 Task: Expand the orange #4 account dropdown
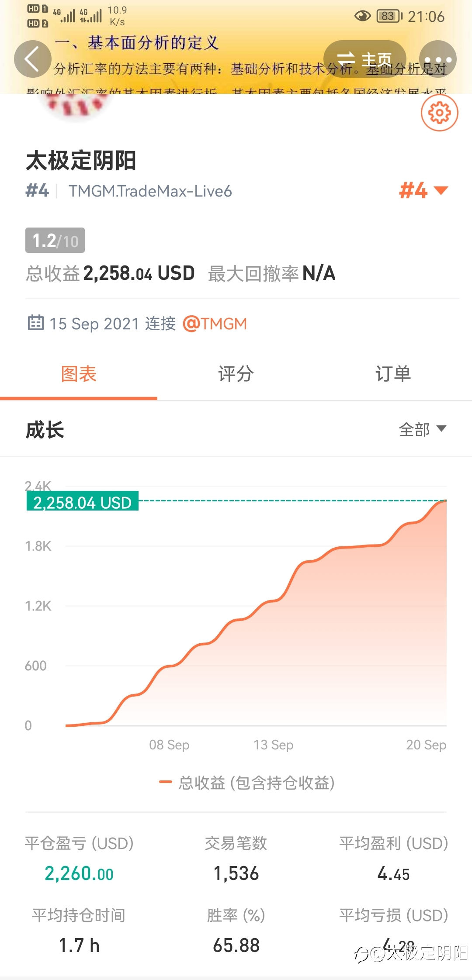[423, 190]
